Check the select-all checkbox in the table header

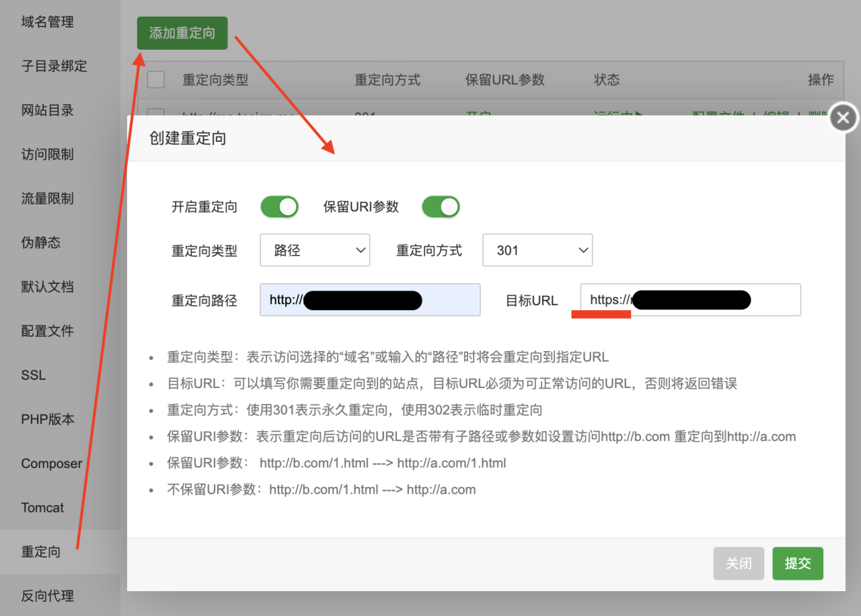[155, 79]
